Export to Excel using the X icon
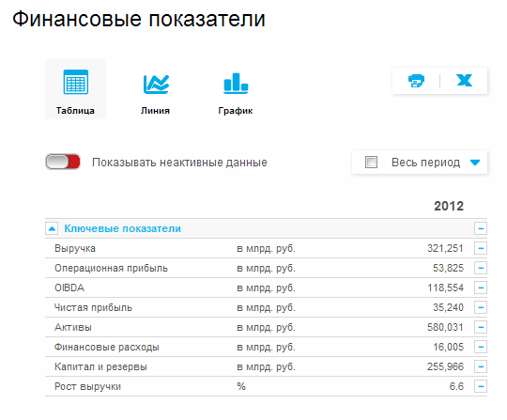Screen dimensions: 507x420 click(465, 80)
